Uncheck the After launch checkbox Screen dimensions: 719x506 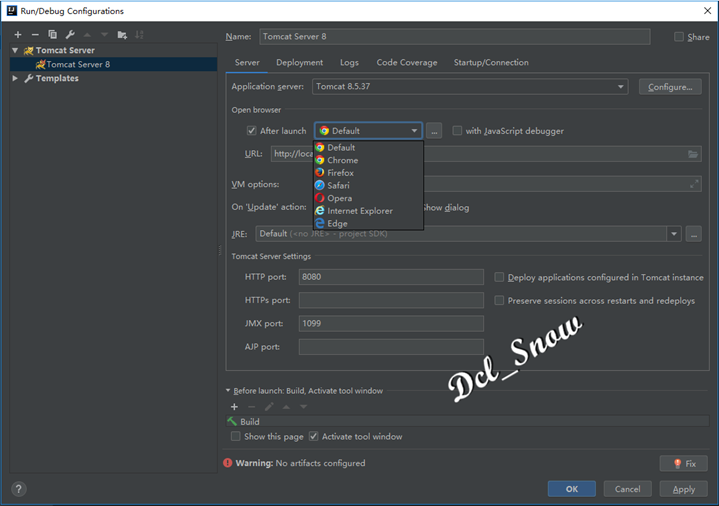(251, 131)
